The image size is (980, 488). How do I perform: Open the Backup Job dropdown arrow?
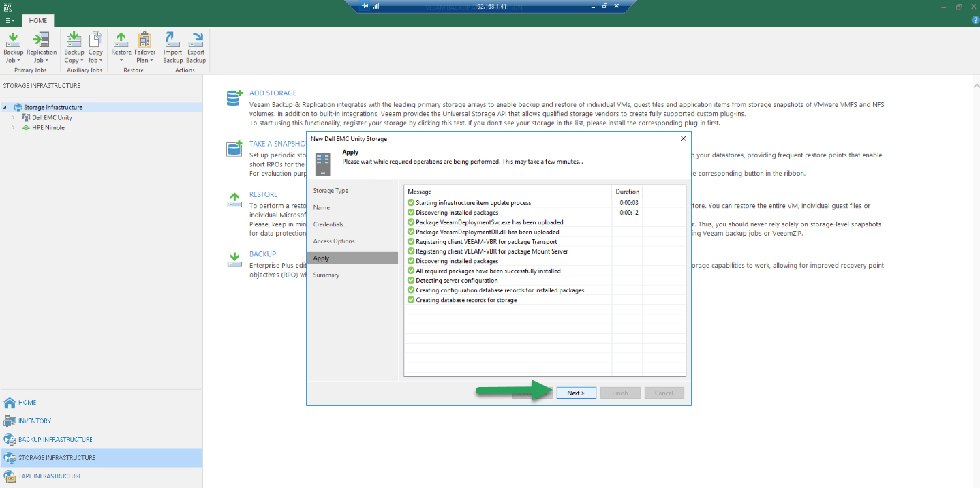click(x=18, y=61)
